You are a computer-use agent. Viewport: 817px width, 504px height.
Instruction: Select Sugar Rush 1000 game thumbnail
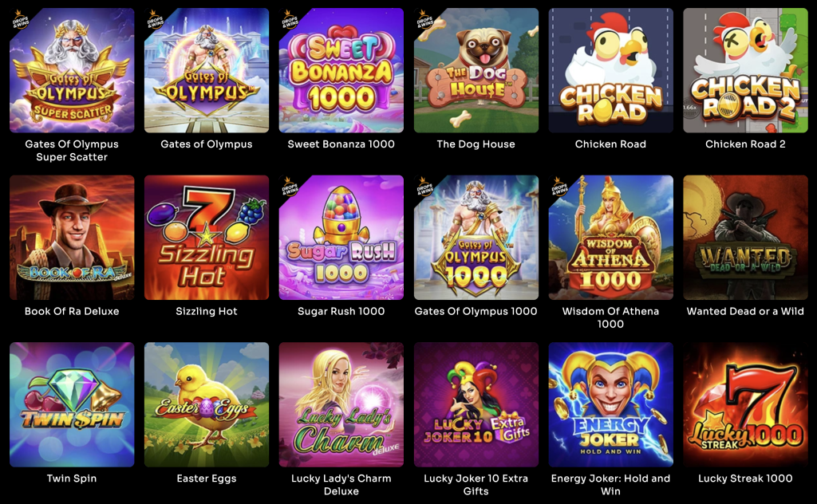click(x=341, y=238)
